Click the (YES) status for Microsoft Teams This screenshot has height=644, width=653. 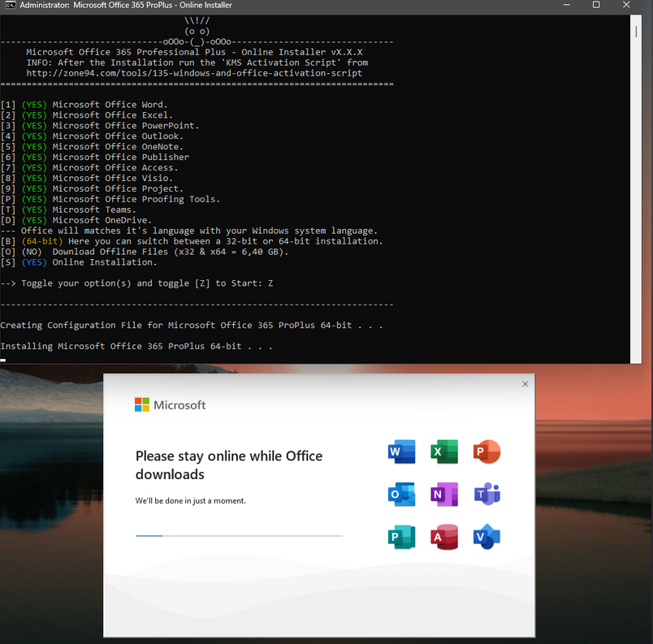click(x=34, y=210)
